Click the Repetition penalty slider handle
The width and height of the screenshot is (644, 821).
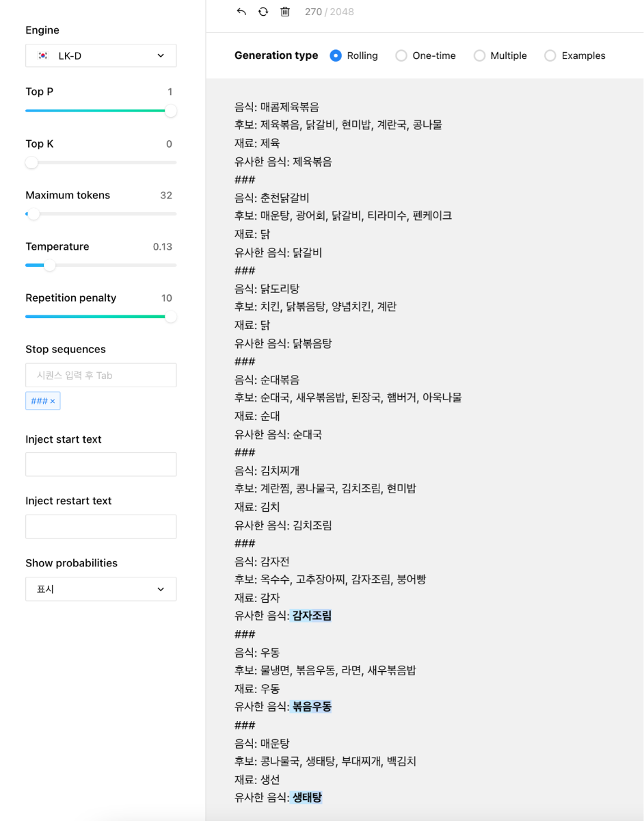[x=171, y=316]
